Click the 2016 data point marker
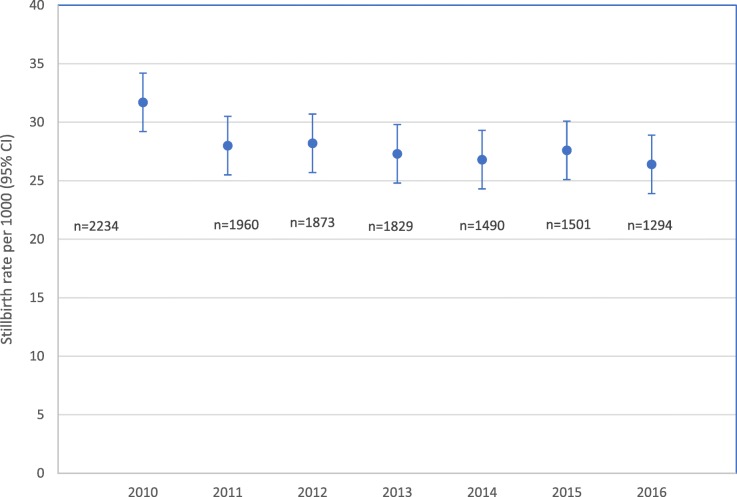 (x=651, y=164)
